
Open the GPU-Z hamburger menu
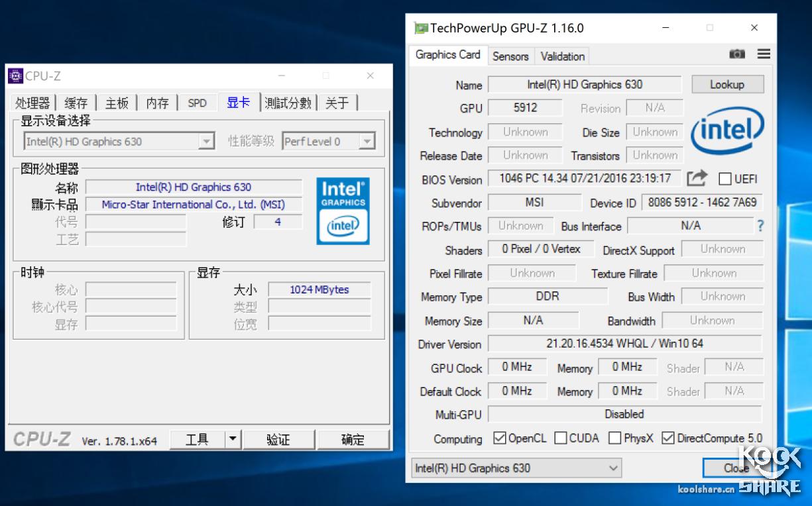pyautogui.click(x=764, y=54)
